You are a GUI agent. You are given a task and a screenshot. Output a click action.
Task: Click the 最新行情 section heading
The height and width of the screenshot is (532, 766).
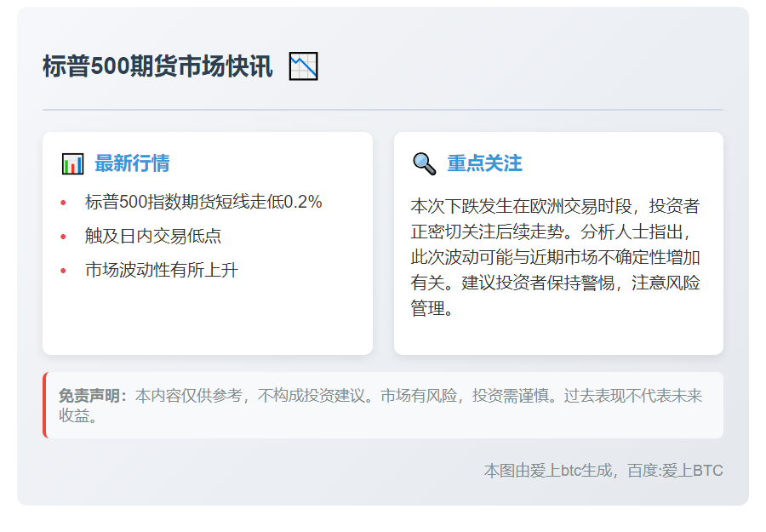click(x=132, y=163)
